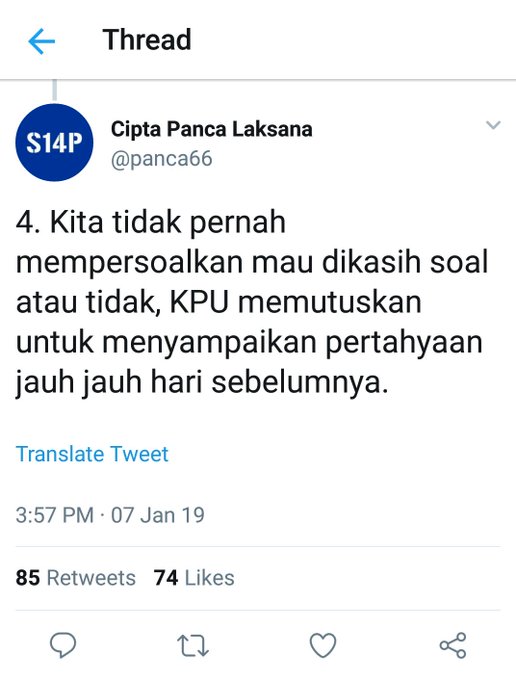
Task: Click the tweet text starting "4. Kita tidak"
Action: point(251,303)
